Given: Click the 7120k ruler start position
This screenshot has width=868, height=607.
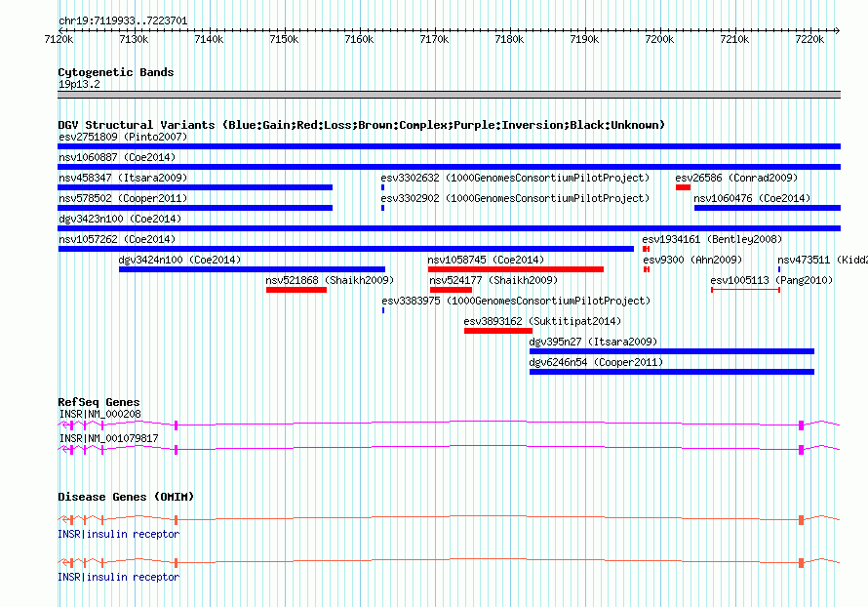Looking at the screenshot, I should coord(59,39).
